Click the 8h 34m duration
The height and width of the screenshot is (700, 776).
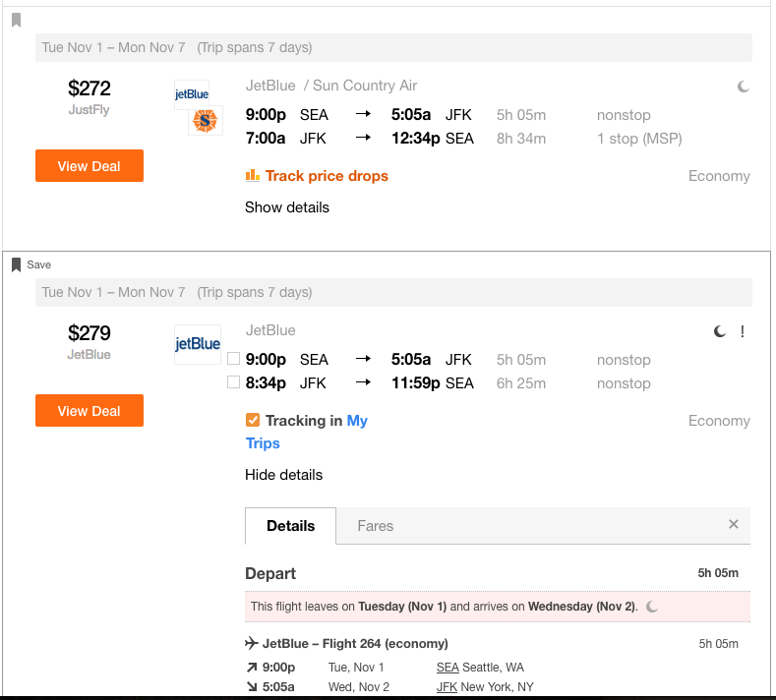pyautogui.click(x=521, y=139)
